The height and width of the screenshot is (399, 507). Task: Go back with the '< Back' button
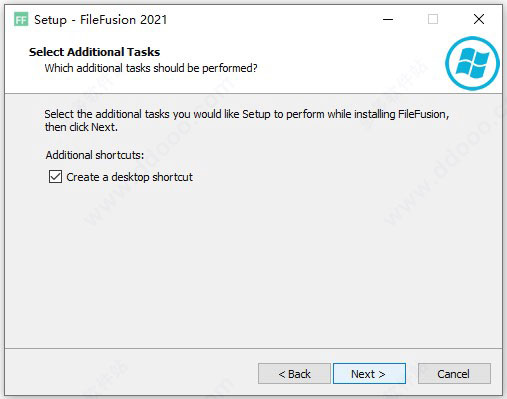294,374
